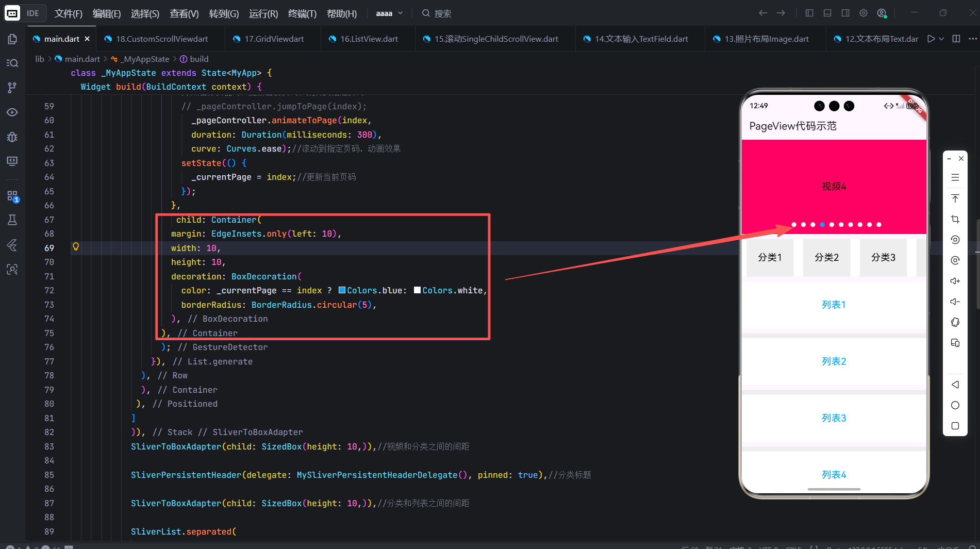The image size is (980, 549).
Task: Switch to 18.CustomScrollViewdart tab
Action: (x=162, y=39)
